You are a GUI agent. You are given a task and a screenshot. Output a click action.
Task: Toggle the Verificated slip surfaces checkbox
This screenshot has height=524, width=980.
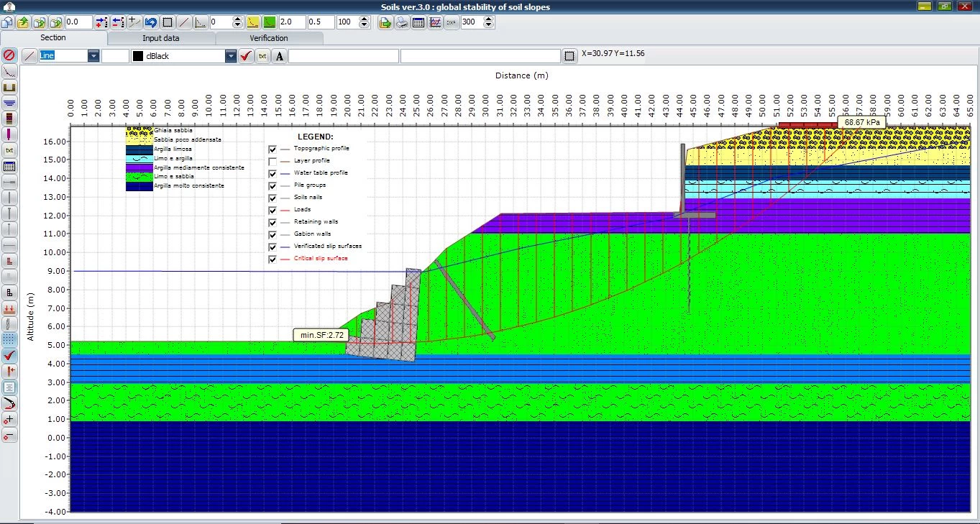coord(273,247)
